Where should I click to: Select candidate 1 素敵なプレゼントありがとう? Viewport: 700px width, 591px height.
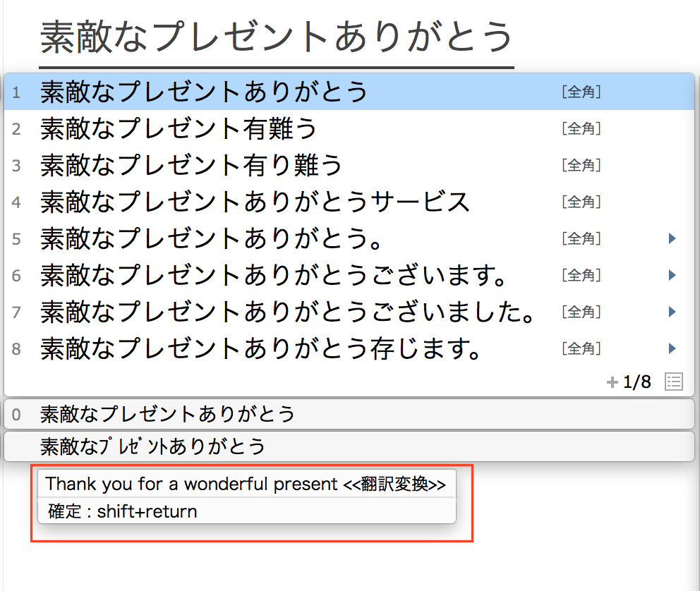(204, 92)
